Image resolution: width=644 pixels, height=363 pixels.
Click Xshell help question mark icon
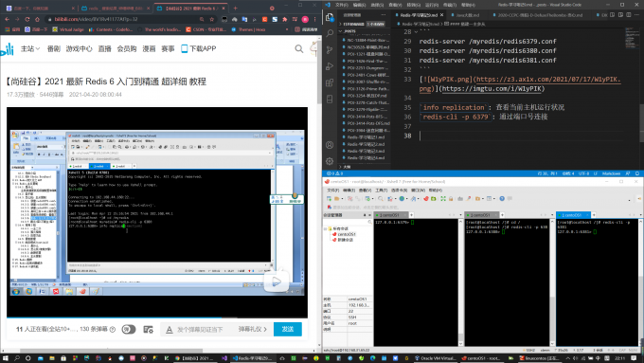(502, 199)
